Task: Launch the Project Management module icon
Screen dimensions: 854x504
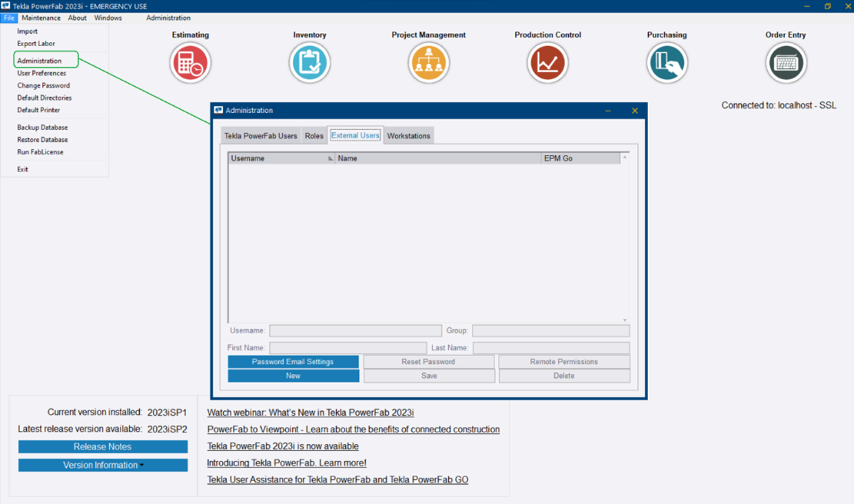Action: (428, 63)
